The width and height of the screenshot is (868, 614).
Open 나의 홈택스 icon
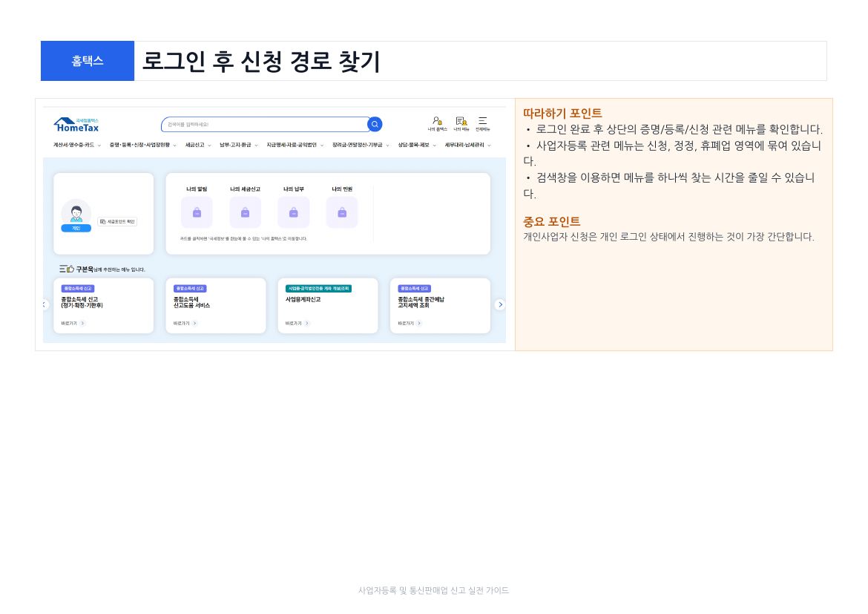437,123
